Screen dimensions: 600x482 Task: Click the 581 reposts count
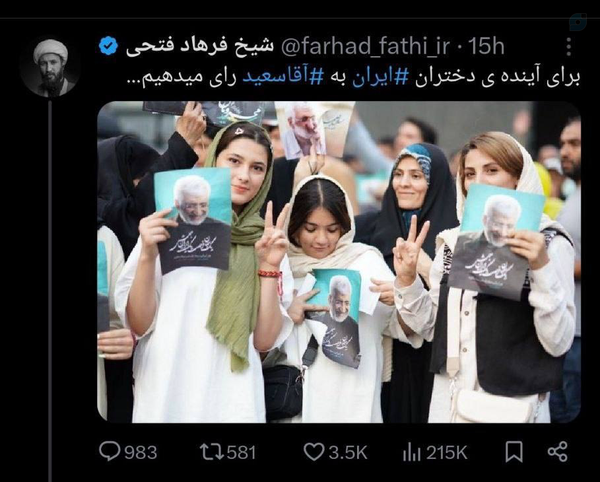(241, 453)
